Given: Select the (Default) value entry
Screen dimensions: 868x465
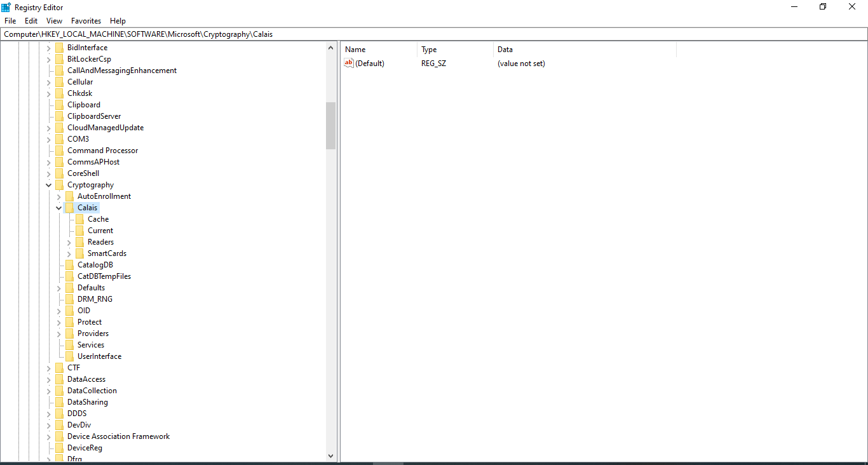Looking at the screenshot, I should [370, 64].
